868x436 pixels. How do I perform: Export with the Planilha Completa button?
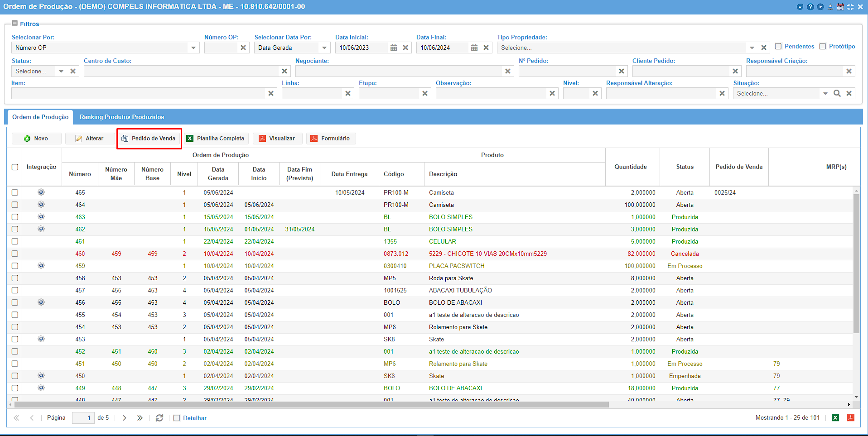tap(216, 139)
